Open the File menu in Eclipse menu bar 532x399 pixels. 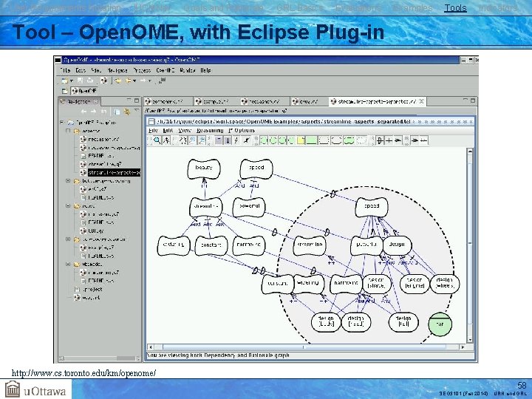(x=65, y=70)
